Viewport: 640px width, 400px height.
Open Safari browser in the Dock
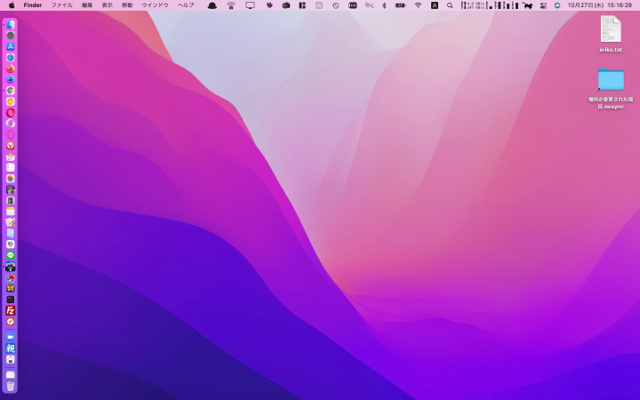click(x=10, y=58)
